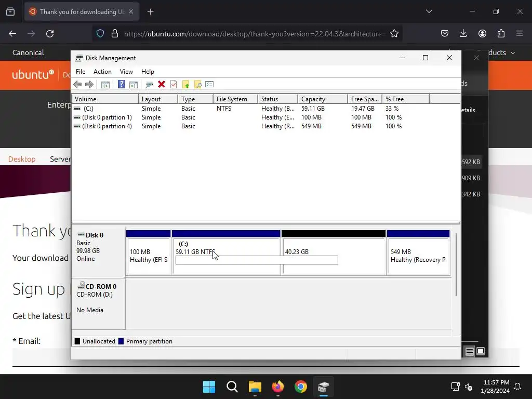This screenshot has width=532, height=399.
Task: Open the View menu
Action: coord(126,72)
